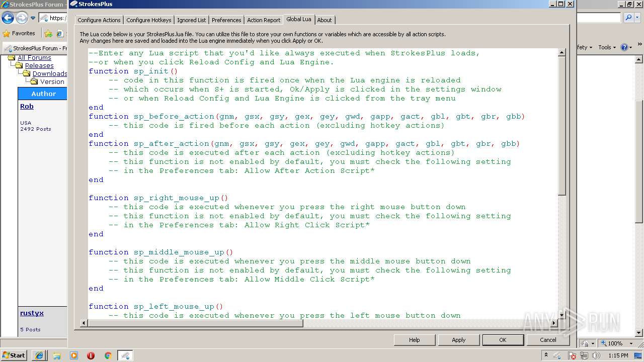The height and width of the screenshot is (362, 644).
Task: Click the Add to Favorites Bar star icon
Action: pos(48,34)
